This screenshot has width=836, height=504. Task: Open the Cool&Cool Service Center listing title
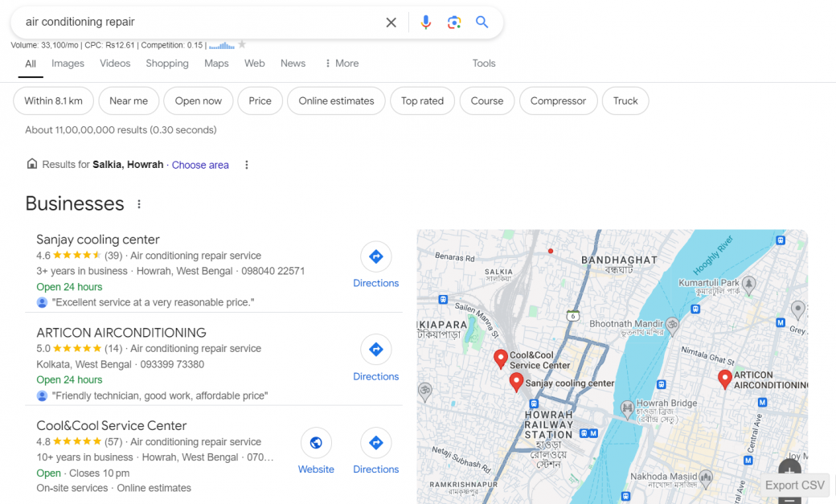point(112,425)
